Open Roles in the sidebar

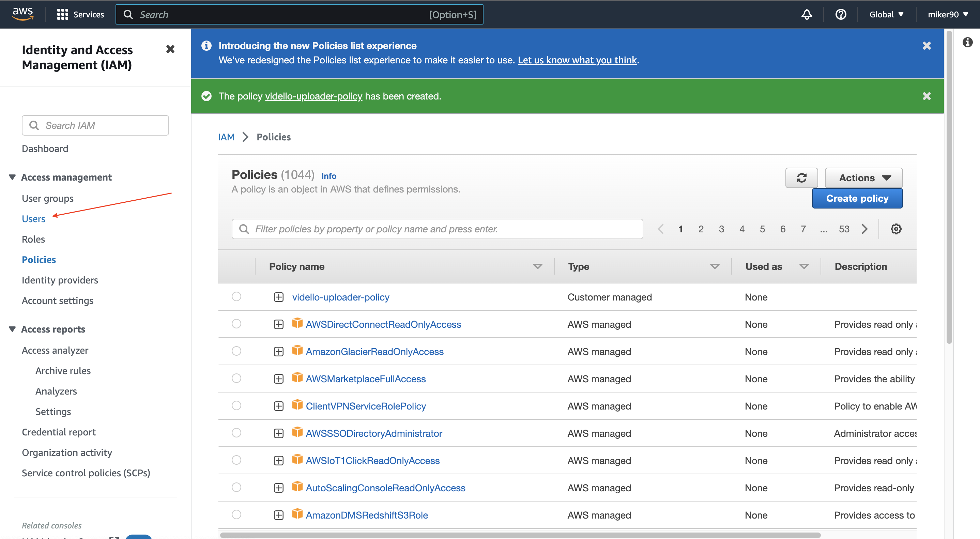(33, 239)
